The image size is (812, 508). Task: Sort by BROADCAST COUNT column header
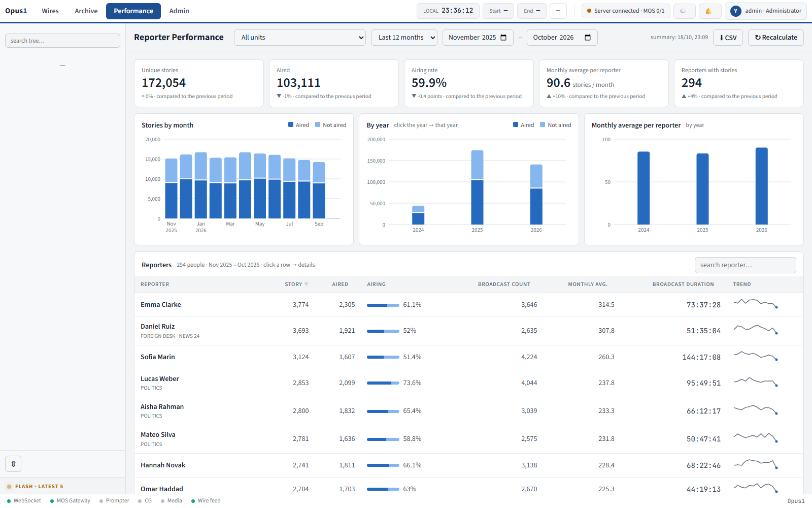click(x=504, y=284)
